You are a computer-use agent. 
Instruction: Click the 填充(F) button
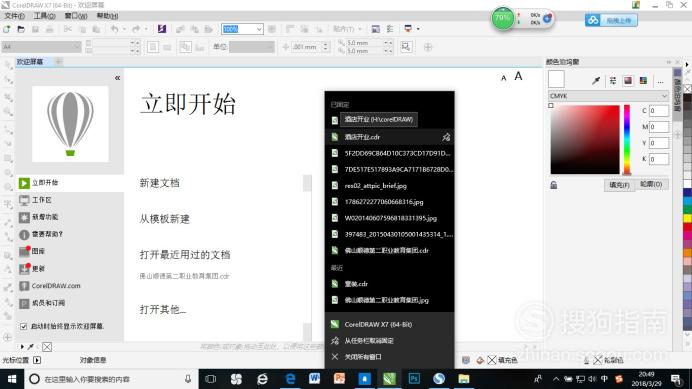click(x=619, y=185)
